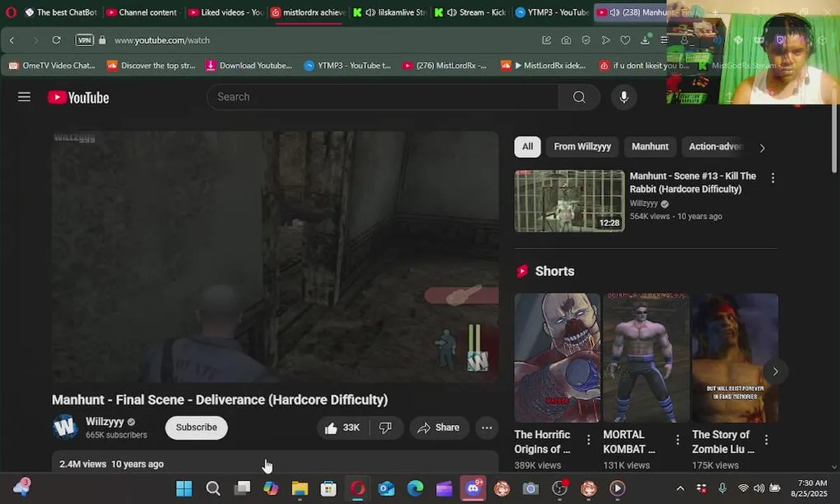The image size is (840, 504).
Task: Expand the hidden system tray icons
Action: 680,488
